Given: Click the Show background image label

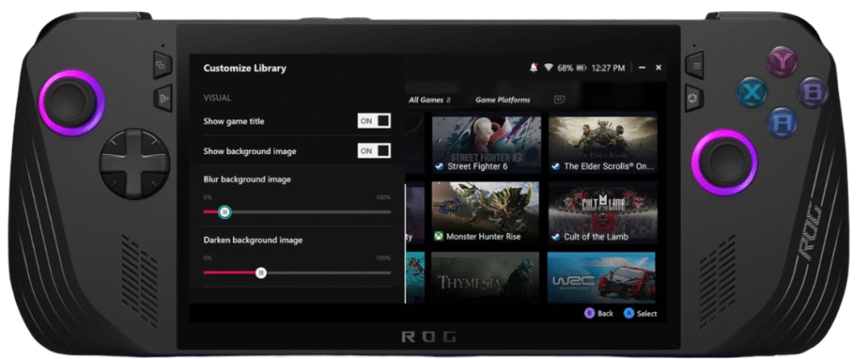Looking at the screenshot, I should click(x=250, y=152).
